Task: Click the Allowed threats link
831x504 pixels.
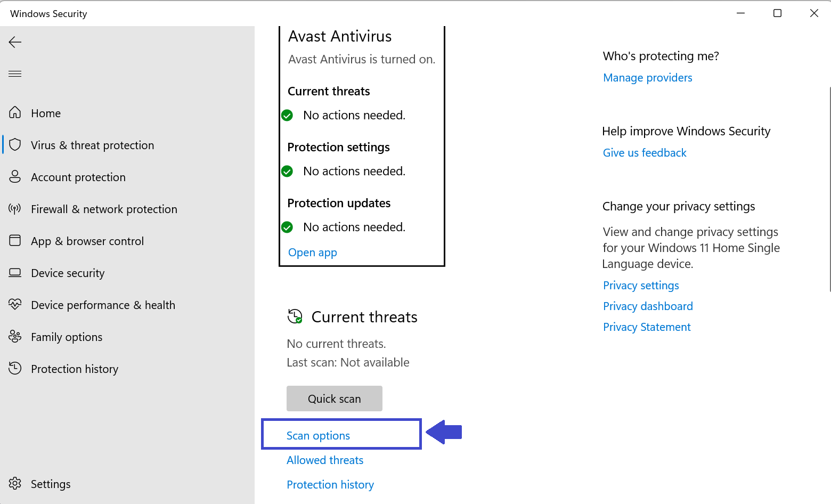Action: [325, 460]
